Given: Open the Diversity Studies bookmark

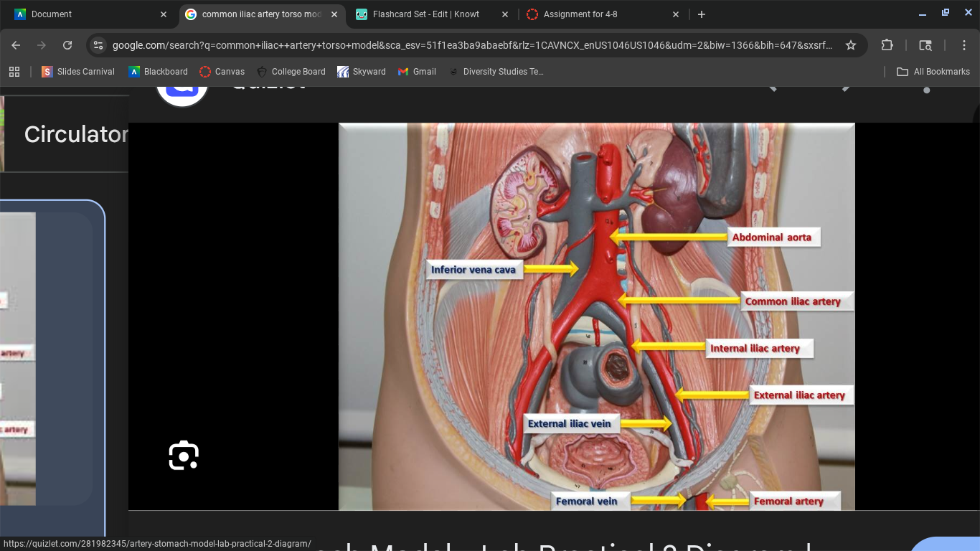Looking at the screenshot, I should tap(496, 72).
